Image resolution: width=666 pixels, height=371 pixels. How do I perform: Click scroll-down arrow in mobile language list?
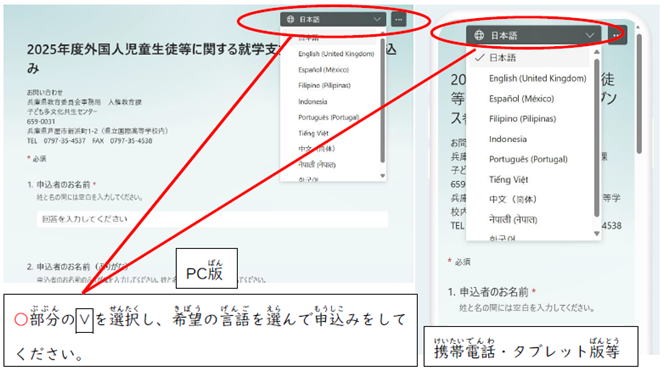(597, 234)
